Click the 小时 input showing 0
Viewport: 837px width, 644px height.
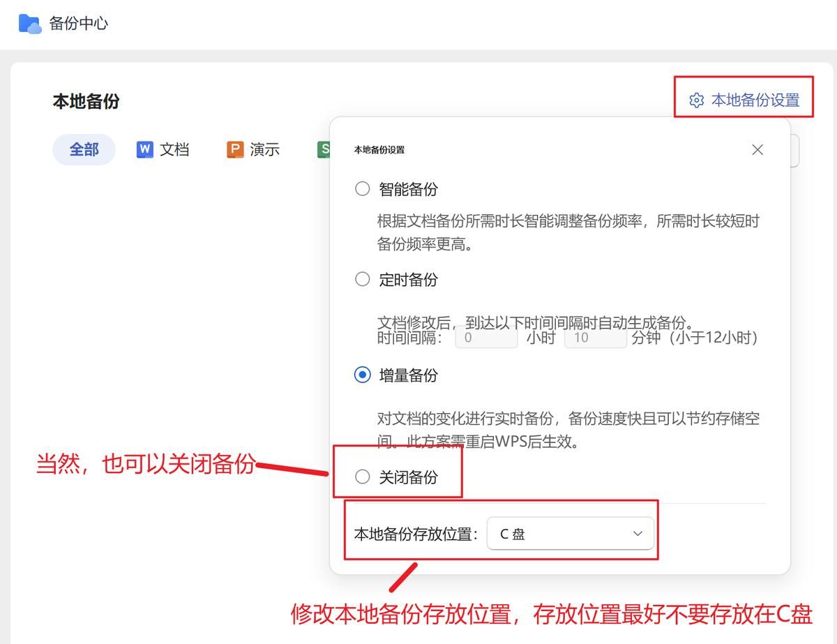click(486, 338)
